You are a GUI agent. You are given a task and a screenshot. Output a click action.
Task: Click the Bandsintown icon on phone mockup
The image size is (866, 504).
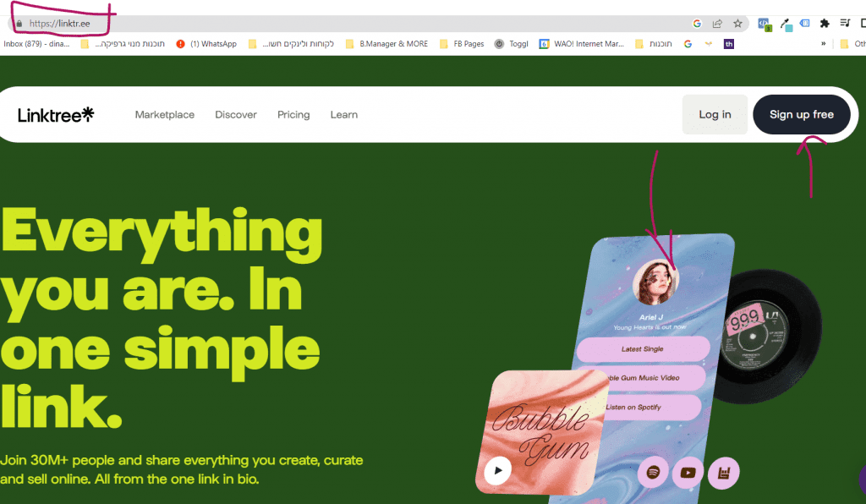click(723, 473)
